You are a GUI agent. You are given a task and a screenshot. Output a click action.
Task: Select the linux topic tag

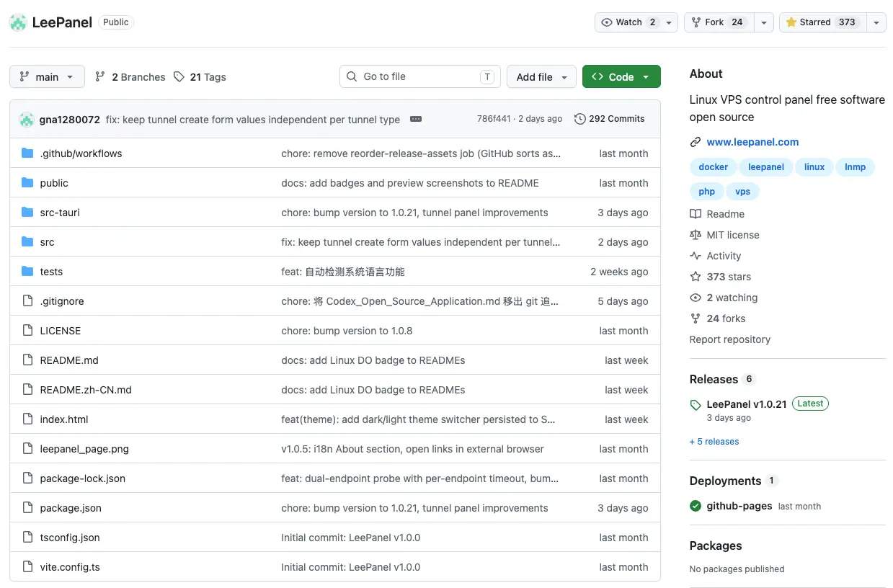click(x=814, y=167)
